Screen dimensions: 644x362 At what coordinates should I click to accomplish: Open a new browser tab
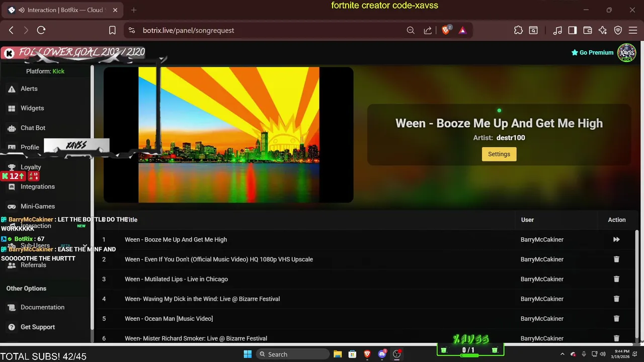[x=134, y=10]
